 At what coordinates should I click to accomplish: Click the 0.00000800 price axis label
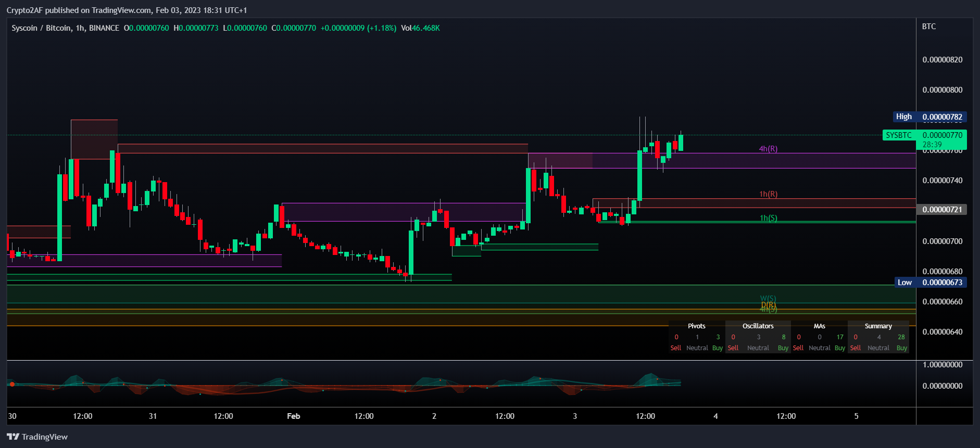coord(942,90)
